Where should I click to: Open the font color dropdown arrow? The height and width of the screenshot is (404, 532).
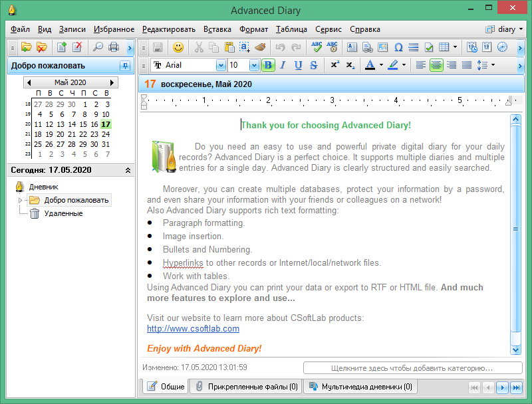pos(381,65)
